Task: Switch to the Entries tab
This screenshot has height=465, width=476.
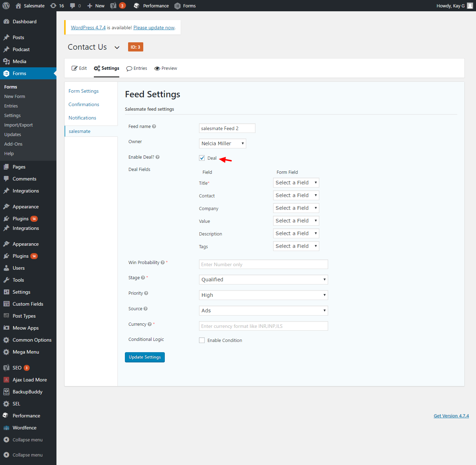Action: [x=137, y=68]
